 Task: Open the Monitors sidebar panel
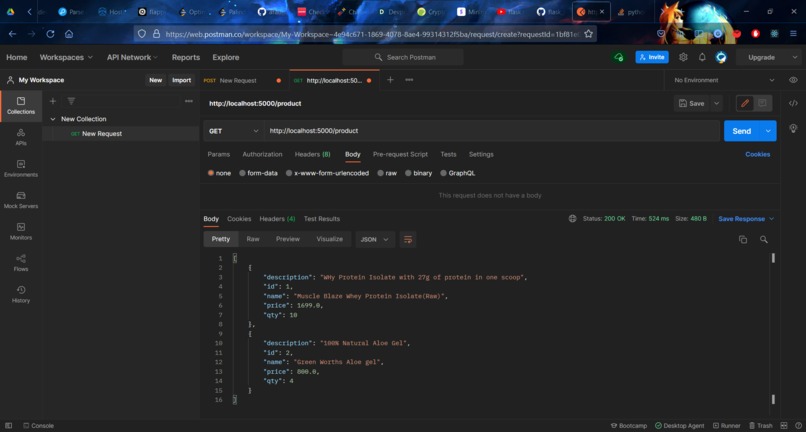[x=21, y=231]
